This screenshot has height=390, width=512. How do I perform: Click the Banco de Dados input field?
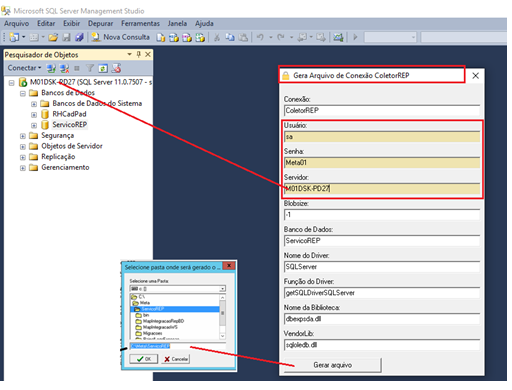[382, 241]
